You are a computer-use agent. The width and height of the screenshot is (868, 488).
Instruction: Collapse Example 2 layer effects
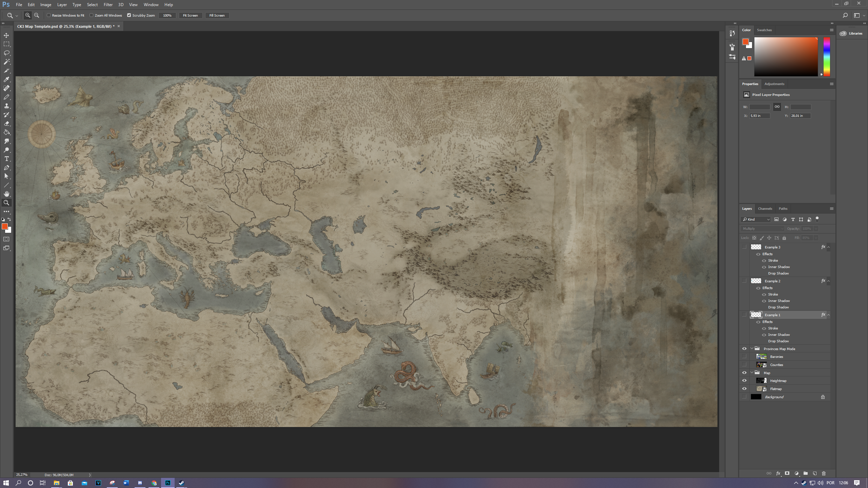[829, 281]
